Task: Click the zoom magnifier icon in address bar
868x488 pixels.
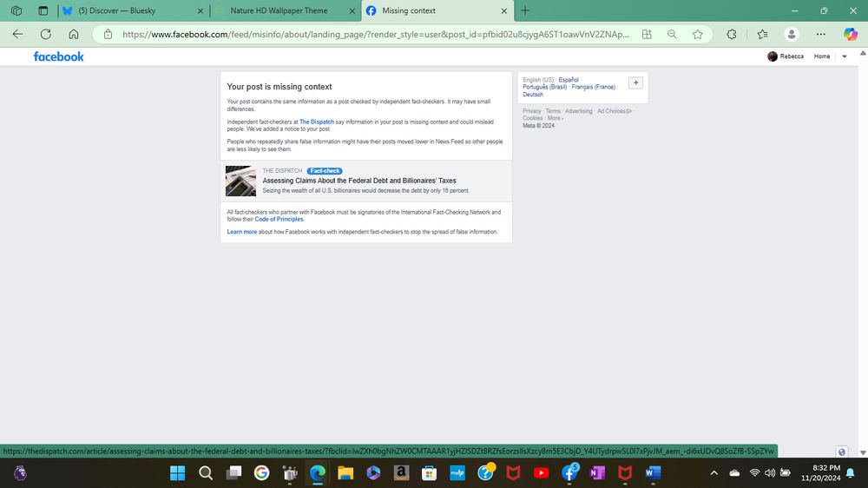Action: pos(672,35)
